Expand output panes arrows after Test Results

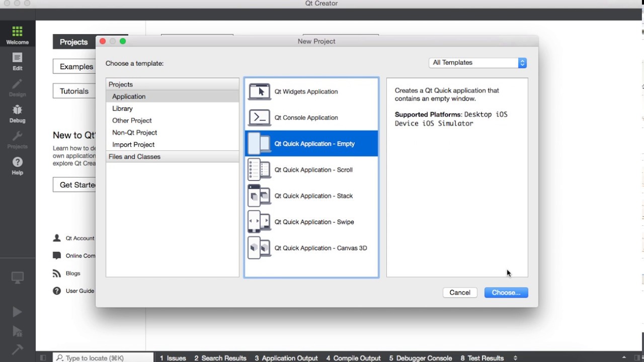(x=515, y=358)
